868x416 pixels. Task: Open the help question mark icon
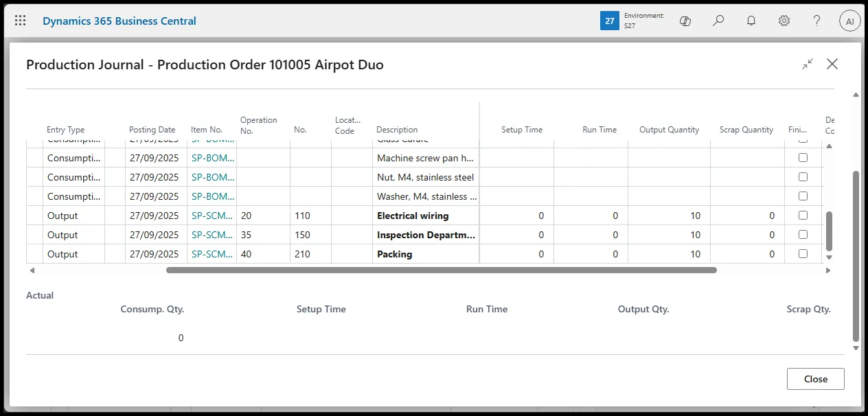(817, 21)
